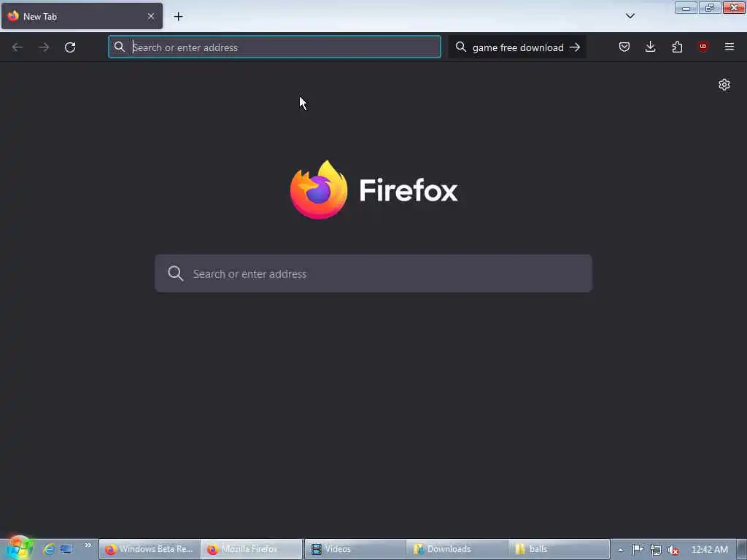Click the forward navigation arrow
The width and height of the screenshot is (747, 560).
click(44, 47)
